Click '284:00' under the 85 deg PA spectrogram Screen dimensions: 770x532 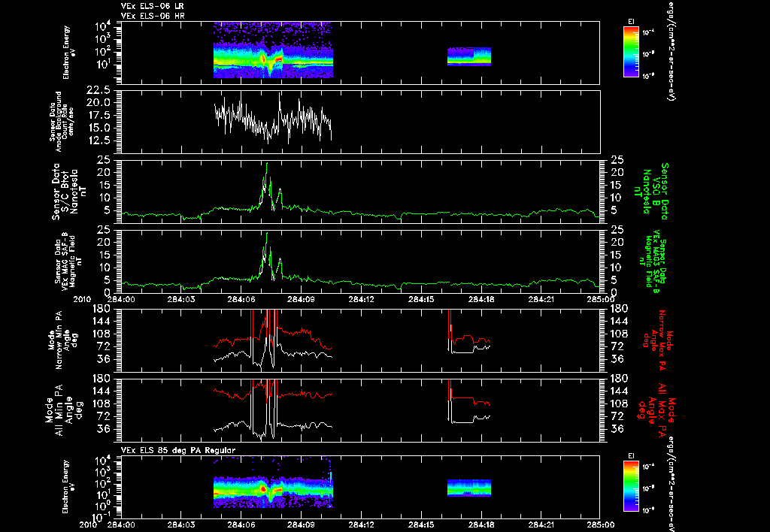click(x=121, y=524)
